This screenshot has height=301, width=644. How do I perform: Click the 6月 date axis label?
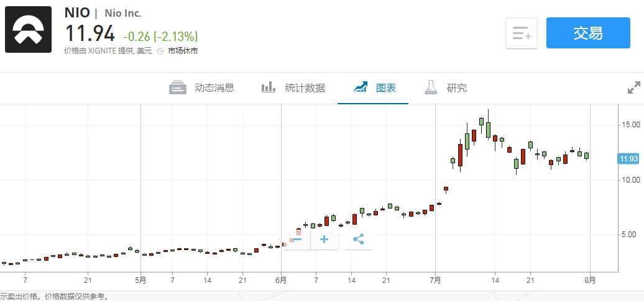coord(281,280)
